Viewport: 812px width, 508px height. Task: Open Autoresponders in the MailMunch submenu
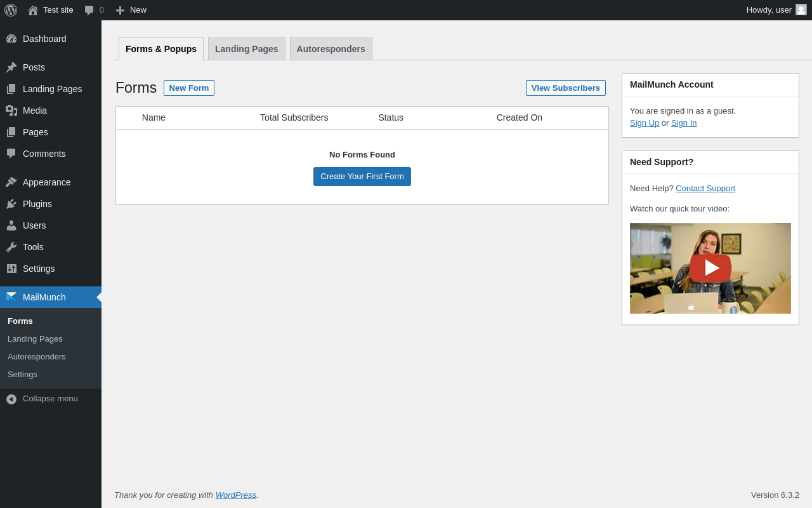point(37,357)
